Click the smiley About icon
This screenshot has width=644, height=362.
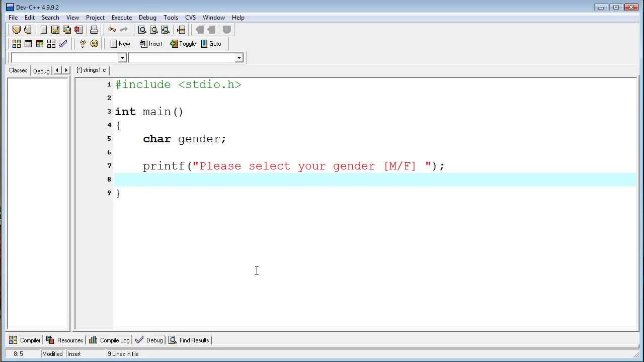click(94, 44)
